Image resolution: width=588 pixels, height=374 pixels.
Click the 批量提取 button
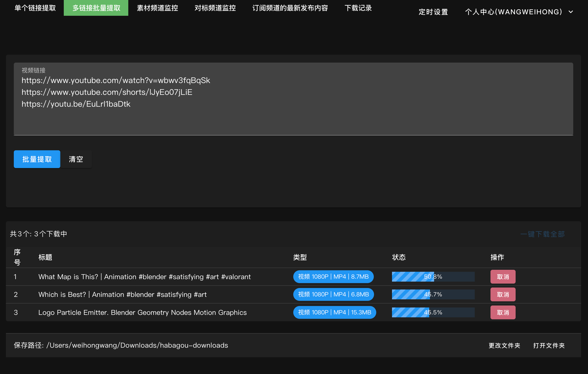point(37,159)
